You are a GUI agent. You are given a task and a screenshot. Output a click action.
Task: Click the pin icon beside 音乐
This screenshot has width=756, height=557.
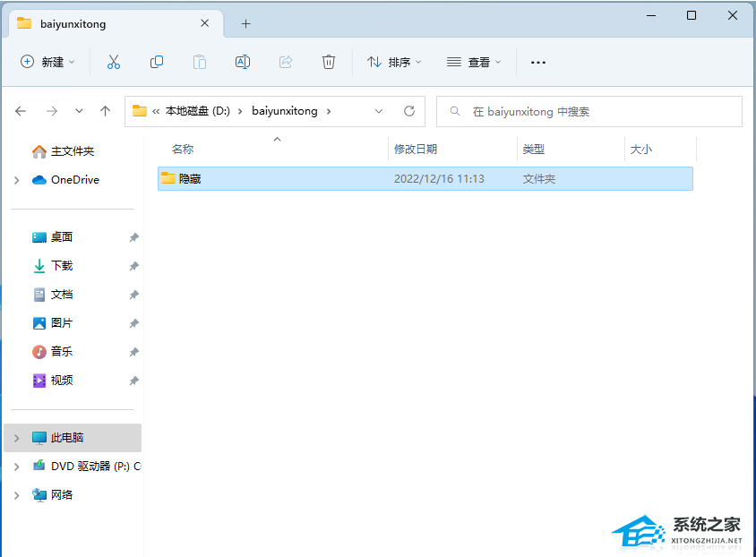[134, 352]
